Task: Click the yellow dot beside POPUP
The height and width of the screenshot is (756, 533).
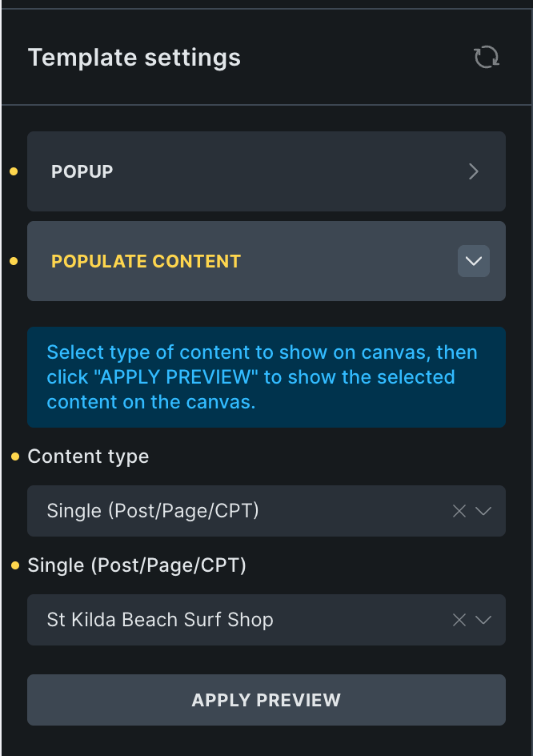Action: [x=14, y=171]
